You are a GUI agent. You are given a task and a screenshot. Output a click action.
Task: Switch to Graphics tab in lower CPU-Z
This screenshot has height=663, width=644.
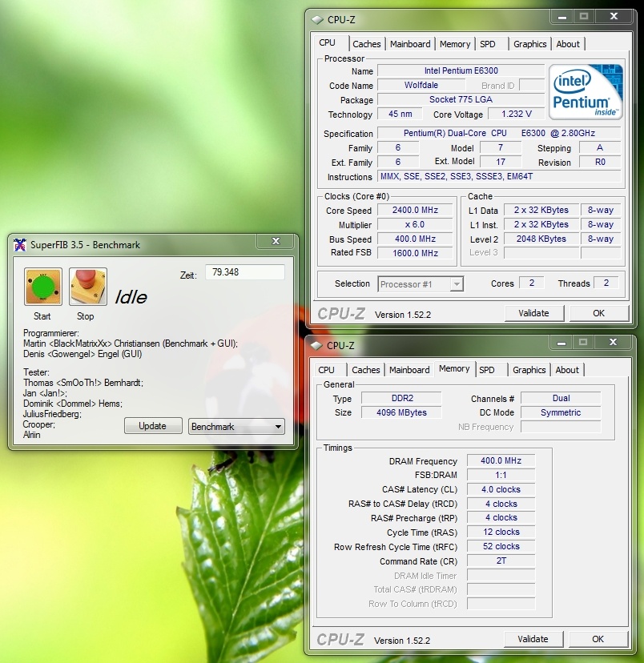[x=529, y=370]
